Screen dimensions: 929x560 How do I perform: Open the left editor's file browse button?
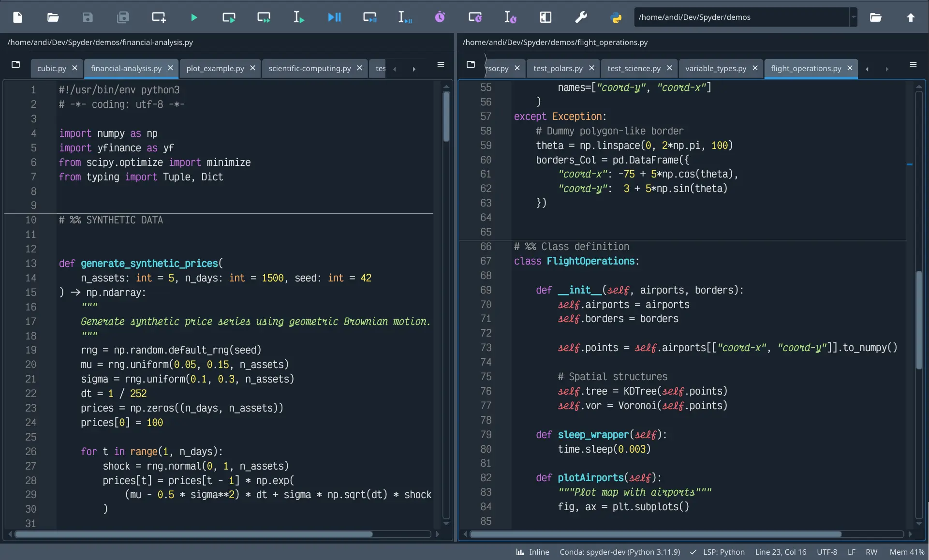click(x=15, y=64)
